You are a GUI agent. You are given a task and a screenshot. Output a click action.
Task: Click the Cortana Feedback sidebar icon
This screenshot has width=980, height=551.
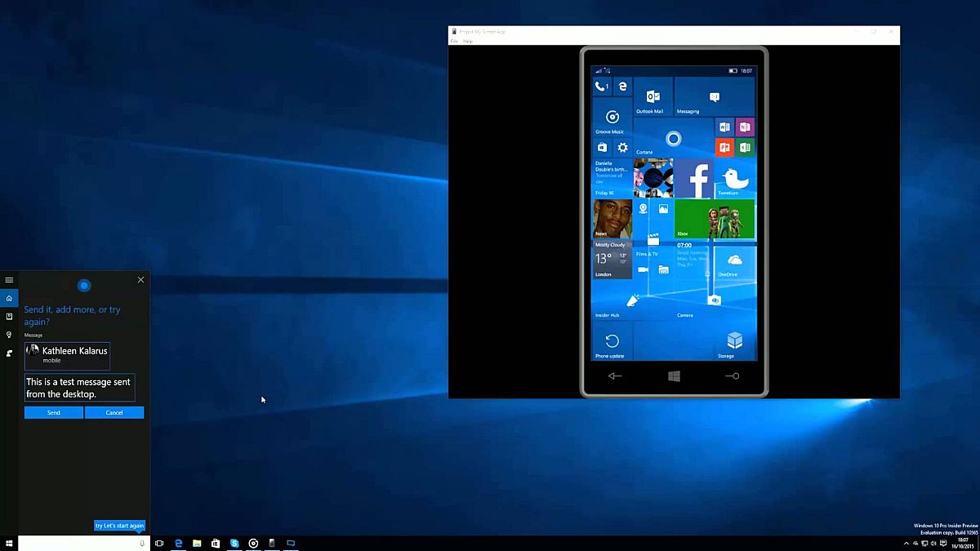[9, 353]
